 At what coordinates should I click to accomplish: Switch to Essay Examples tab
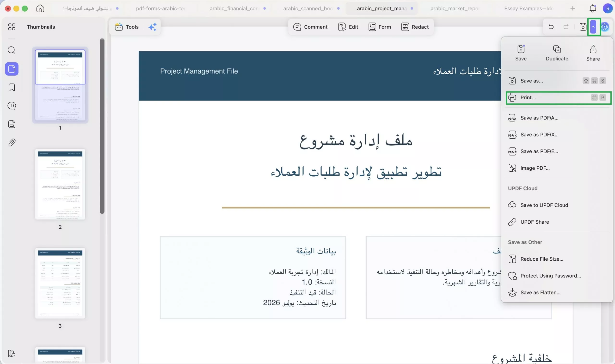coord(529,8)
